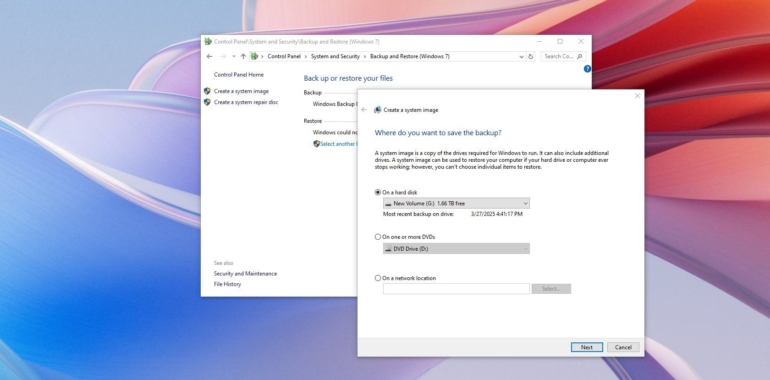Maximize the Control Panel window
770x380 pixels.
point(560,42)
